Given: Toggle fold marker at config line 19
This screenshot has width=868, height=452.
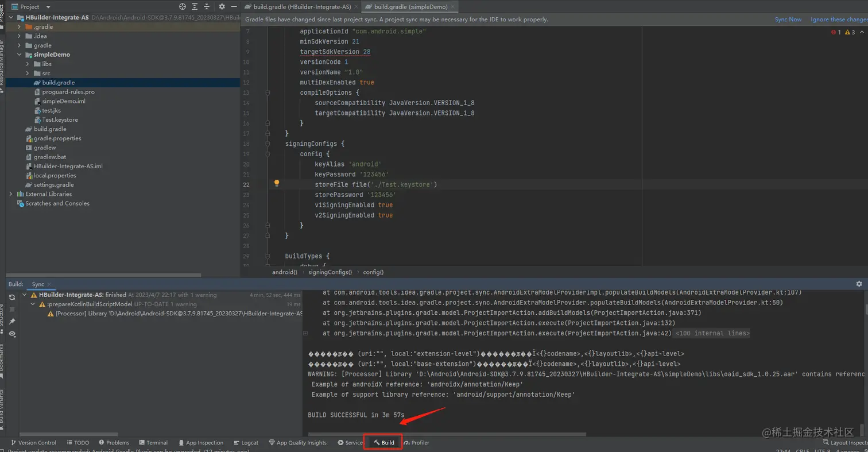Looking at the screenshot, I should [268, 154].
